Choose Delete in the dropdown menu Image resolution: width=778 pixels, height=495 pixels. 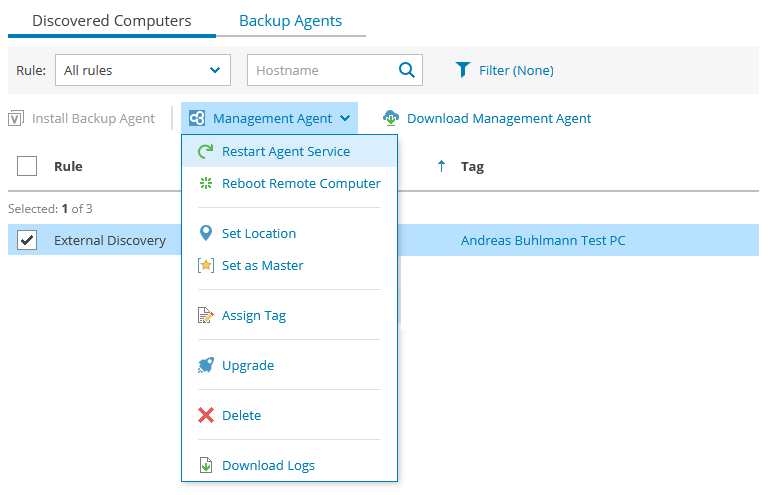pyautogui.click(x=289, y=415)
